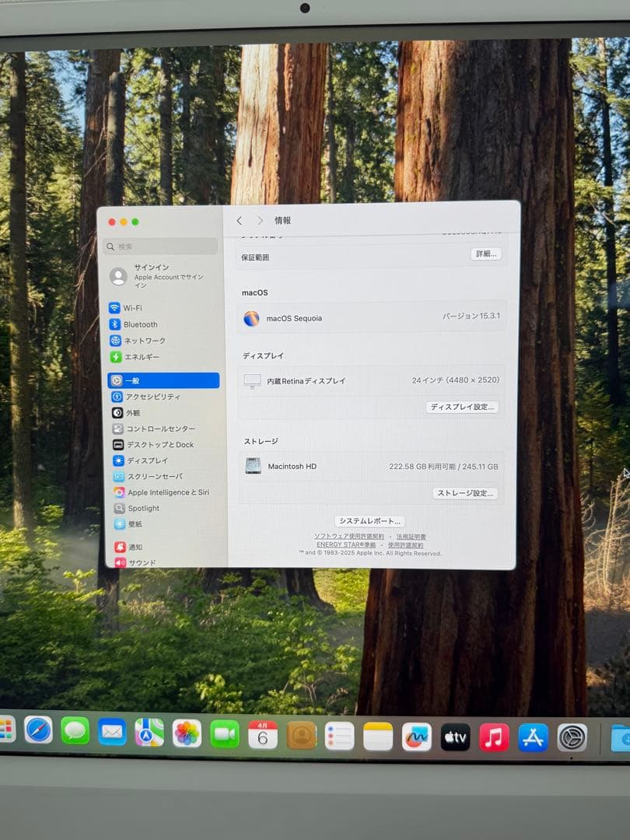Viewport: 630px width, 840px height.
Task: Click the ディスプレイ設定 button
Action: click(x=463, y=406)
